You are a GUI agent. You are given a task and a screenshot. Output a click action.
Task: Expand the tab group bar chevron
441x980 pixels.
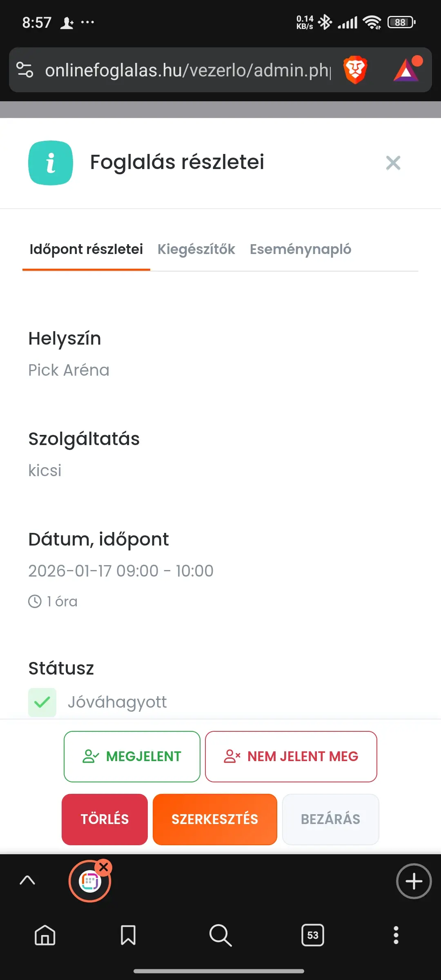point(27,880)
